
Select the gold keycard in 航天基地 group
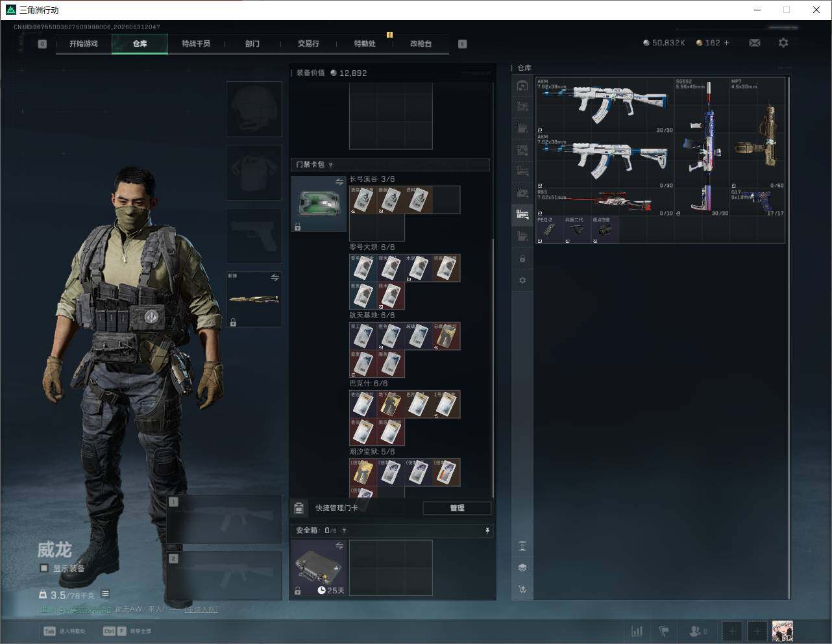[446, 336]
